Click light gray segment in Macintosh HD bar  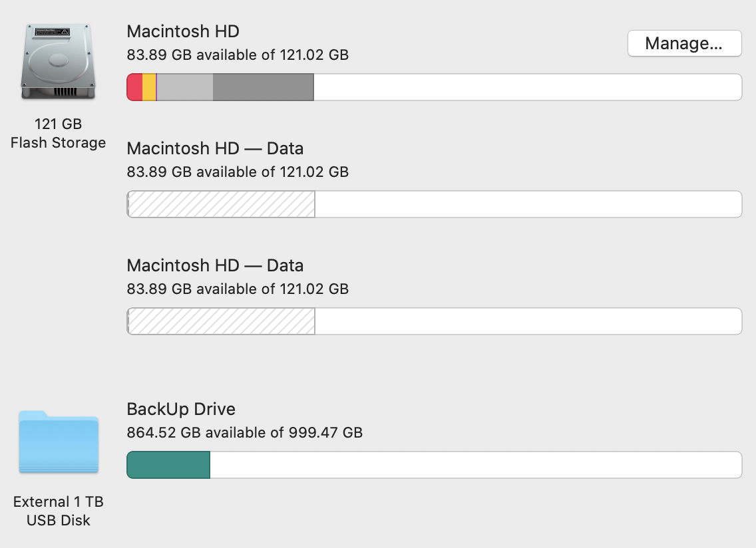[x=184, y=88]
